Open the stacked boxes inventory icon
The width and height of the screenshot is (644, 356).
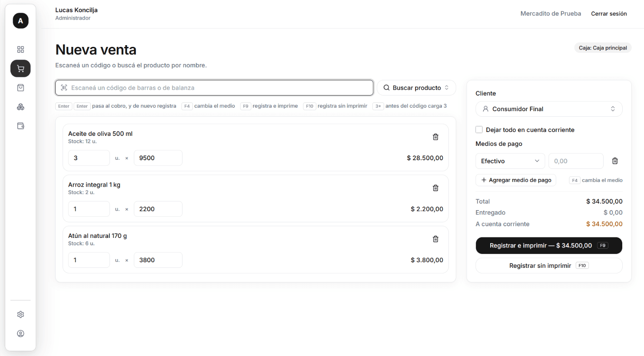point(20,107)
